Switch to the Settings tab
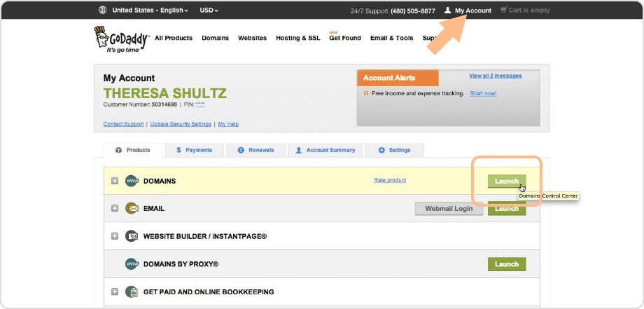Image resolution: width=644 pixels, height=309 pixels. tap(394, 151)
